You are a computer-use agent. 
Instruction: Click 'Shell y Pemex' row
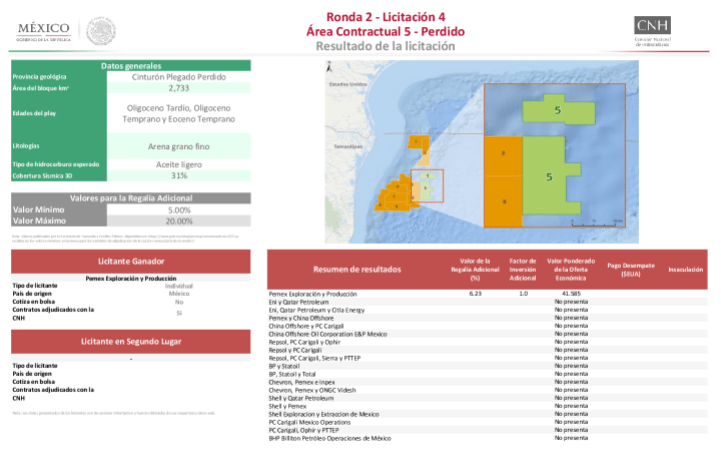click(x=487, y=406)
